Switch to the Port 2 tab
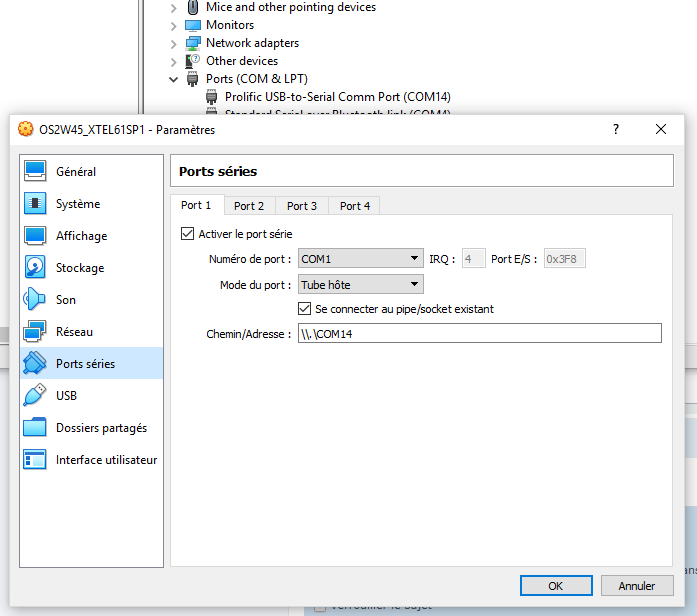Viewport: 697px width, 616px height. pyautogui.click(x=249, y=206)
